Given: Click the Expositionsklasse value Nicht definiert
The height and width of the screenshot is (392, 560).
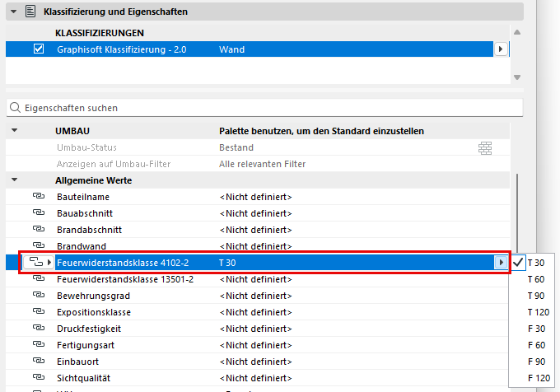Looking at the screenshot, I should pyautogui.click(x=255, y=312).
